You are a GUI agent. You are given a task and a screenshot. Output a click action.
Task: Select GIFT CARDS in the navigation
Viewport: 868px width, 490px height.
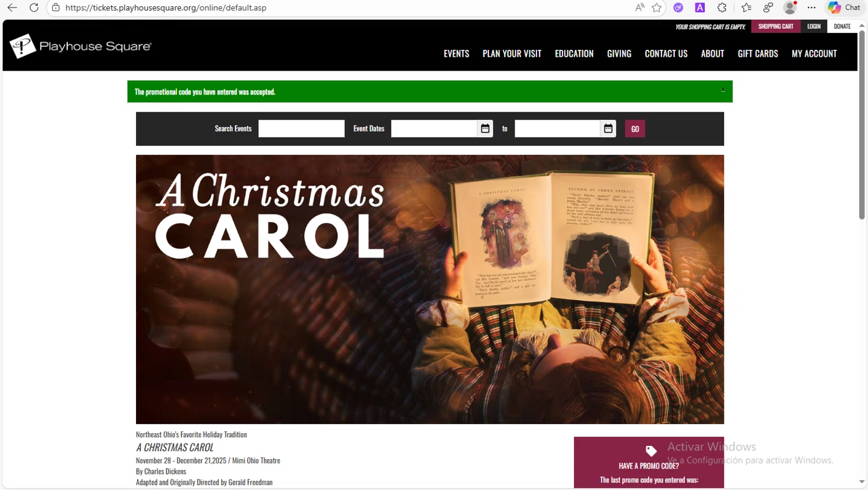(758, 53)
